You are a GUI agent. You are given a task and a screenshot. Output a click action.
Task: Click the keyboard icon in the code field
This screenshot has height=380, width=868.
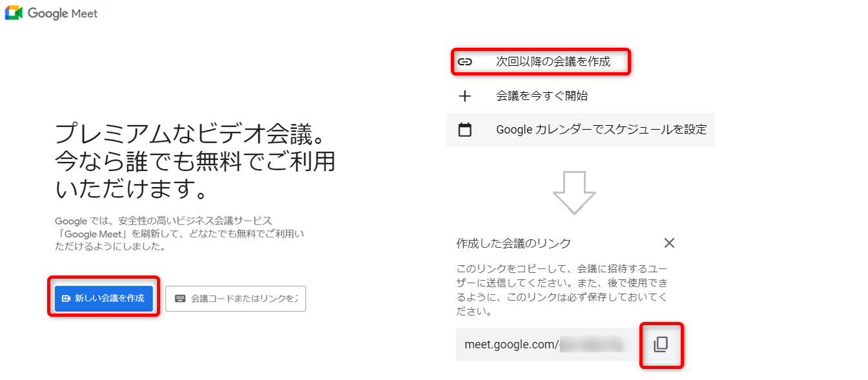tap(180, 299)
